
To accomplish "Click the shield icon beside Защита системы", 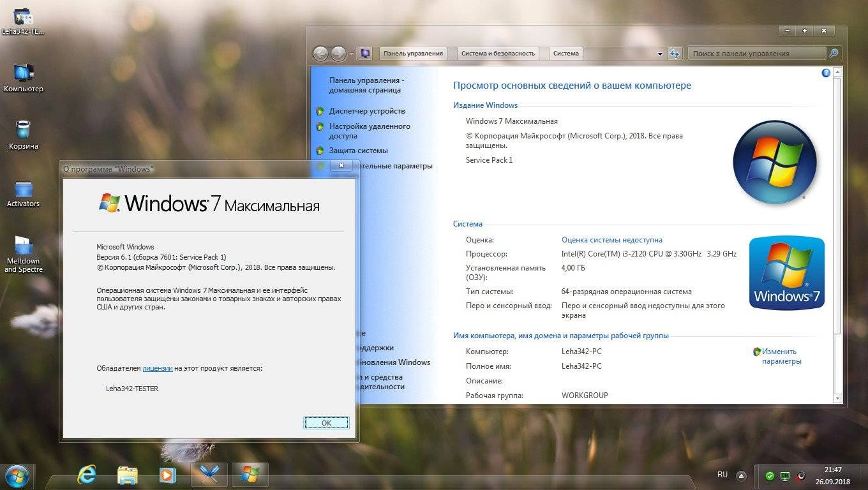I will point(320,151).
